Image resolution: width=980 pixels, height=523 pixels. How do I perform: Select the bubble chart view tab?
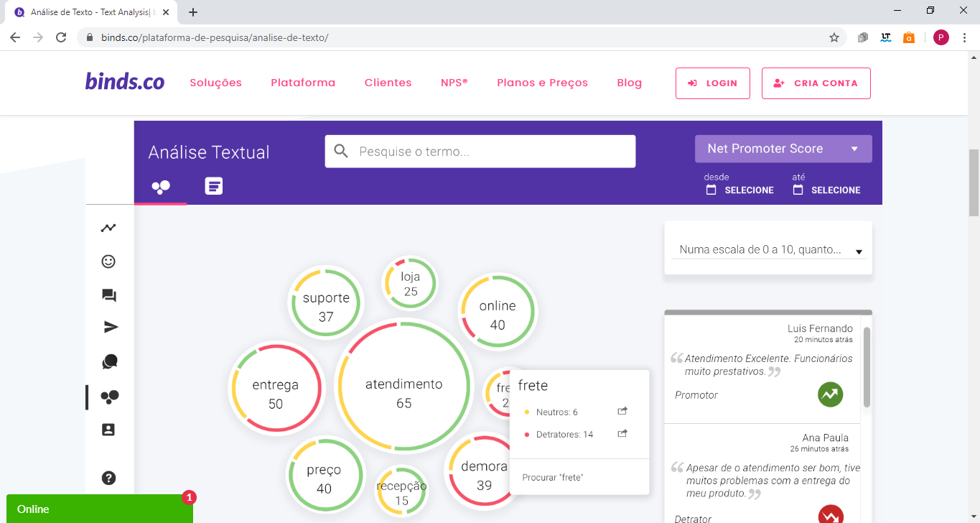tap(161, 188)
